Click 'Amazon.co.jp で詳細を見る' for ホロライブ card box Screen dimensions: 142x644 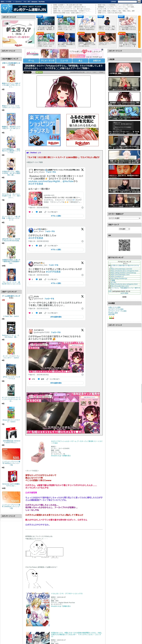(61, 456)
